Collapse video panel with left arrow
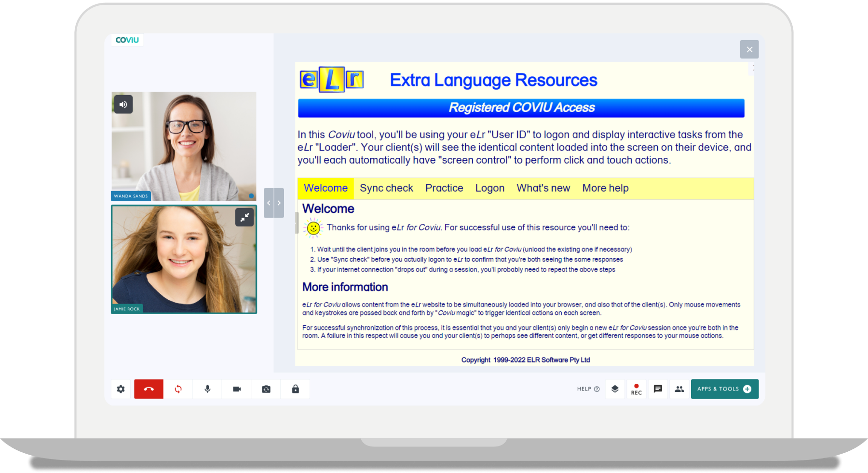This screenshot has height=473, width=868. (x=269, y=203)
